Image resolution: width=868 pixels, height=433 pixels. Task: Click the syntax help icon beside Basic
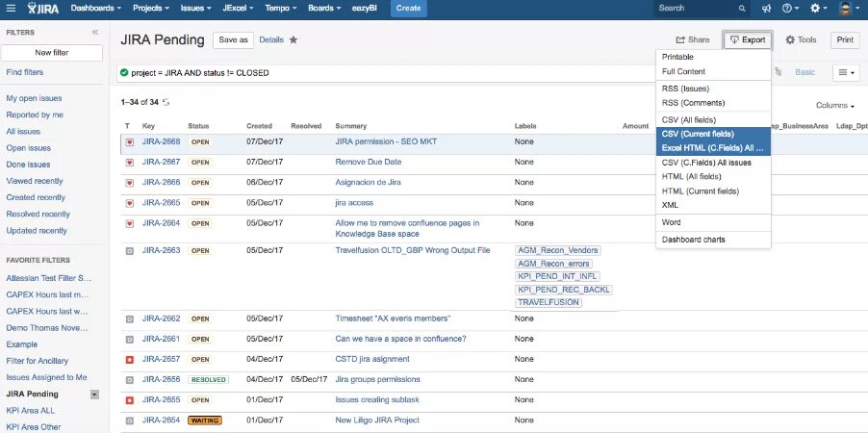click(779, 72)
